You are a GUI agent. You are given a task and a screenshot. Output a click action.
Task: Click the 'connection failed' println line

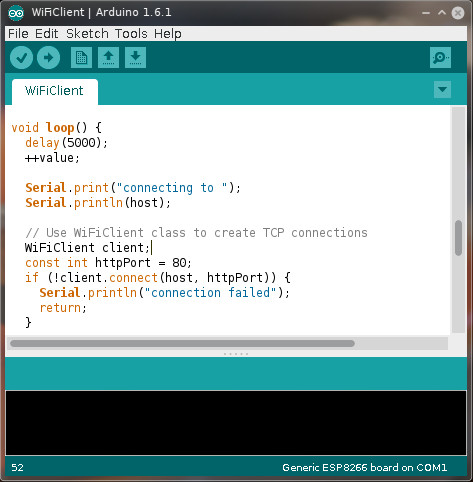point(165,293)
